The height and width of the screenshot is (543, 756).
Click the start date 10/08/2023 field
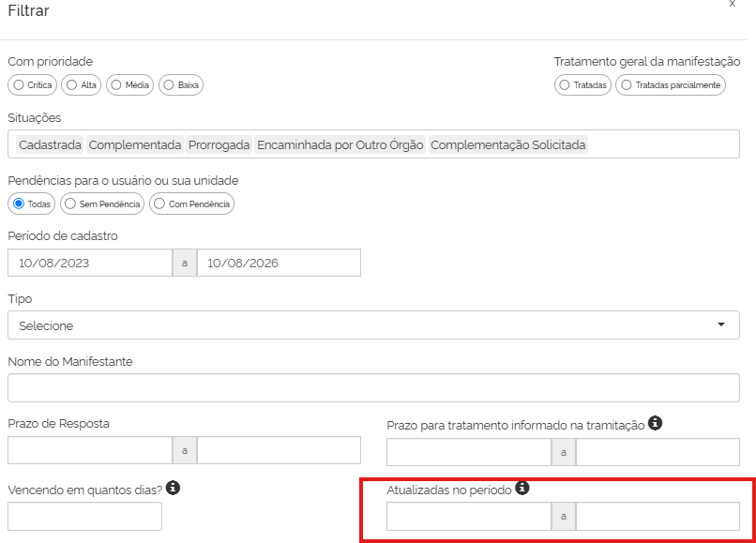(x=90, y=263)
